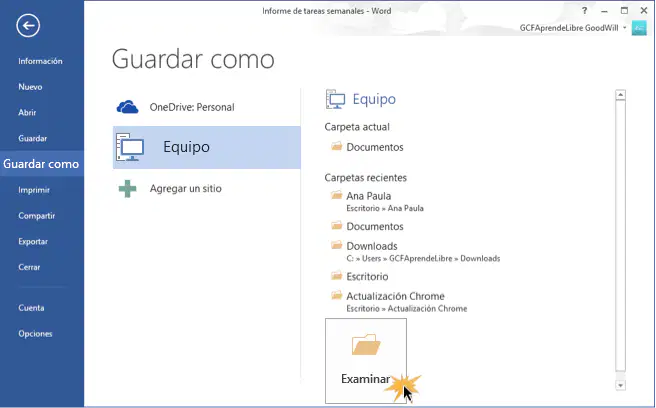Click the plus icon for Agregar un sitio

[127, 189]
